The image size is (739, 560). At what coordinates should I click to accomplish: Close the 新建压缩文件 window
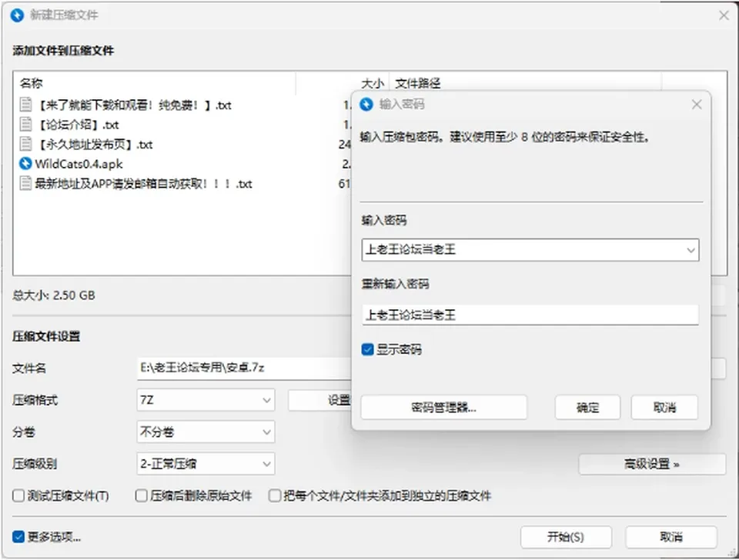pos(724,15)
